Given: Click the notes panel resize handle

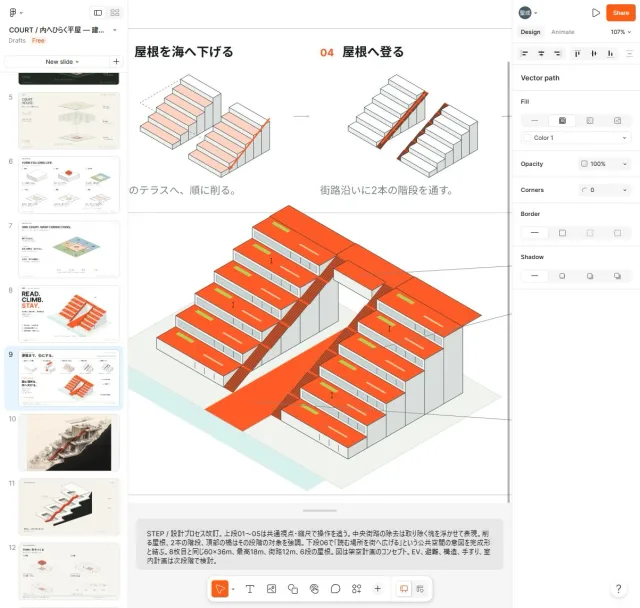Looking at the screenshot, I should [320, 510].
